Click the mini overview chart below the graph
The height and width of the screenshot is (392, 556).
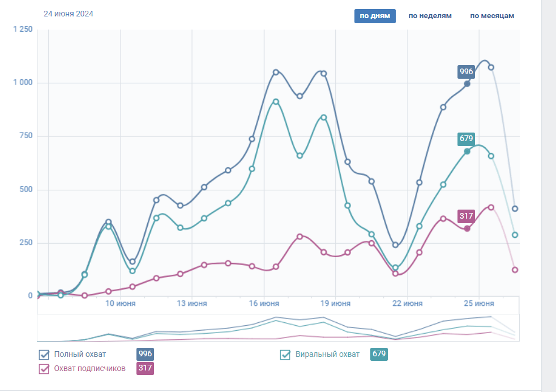pos(277,328)
